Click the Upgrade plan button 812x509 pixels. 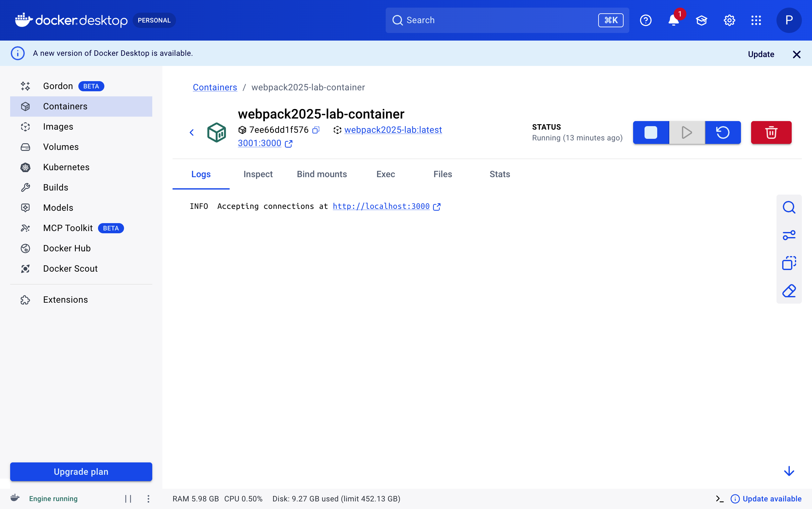point(81,471)
